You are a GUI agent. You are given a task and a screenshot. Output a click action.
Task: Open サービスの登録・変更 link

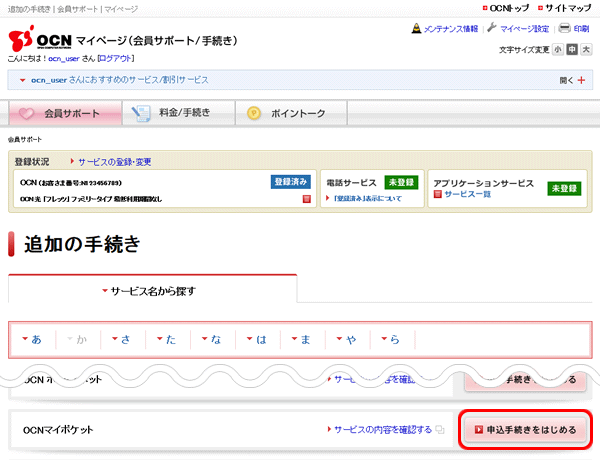(114, 162)
